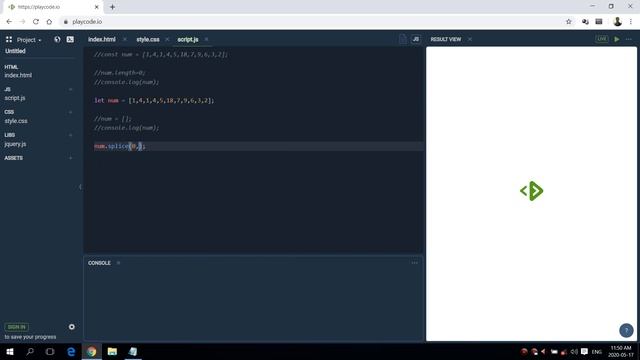
Task: Toggle the LIVE mode button
Action: [602, 39]
